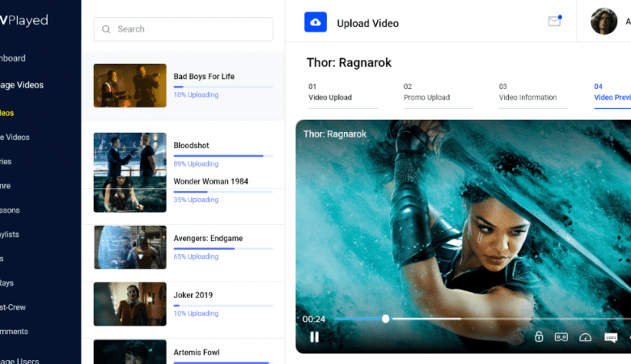This screenshot has height=364, width=631.
Task: Open the Dashboard sidebar item
Action: [x=12, y=58]
